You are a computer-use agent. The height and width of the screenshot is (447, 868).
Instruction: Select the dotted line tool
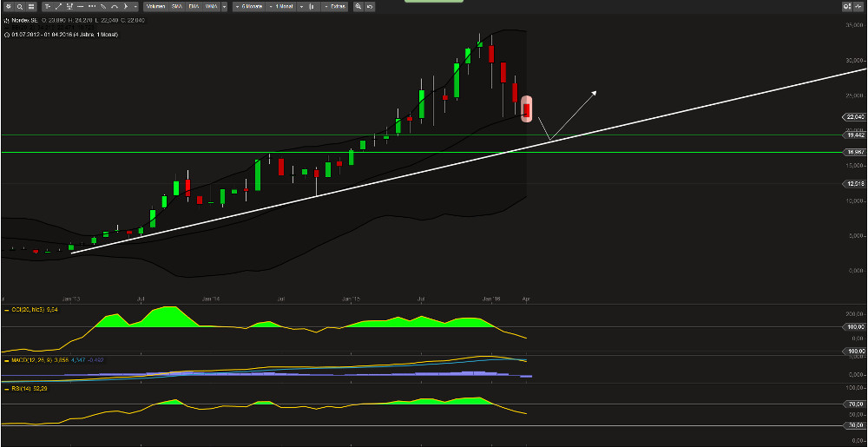(x=92, y=7)
